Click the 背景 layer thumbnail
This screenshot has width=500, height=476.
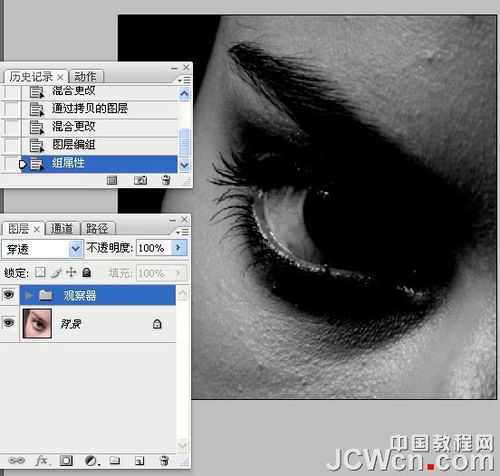click(x=37, y=323)
